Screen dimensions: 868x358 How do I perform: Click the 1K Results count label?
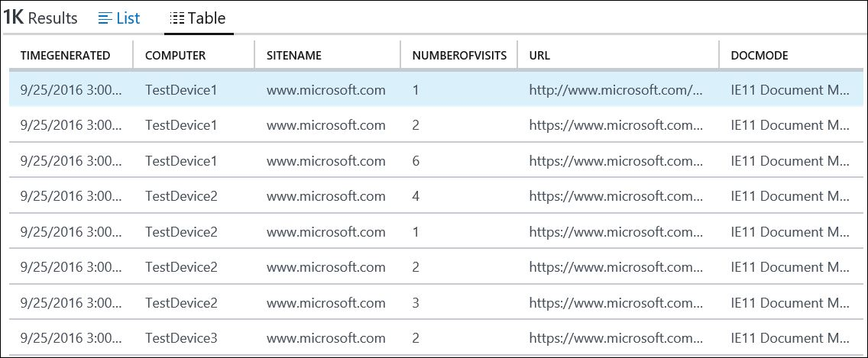click(40, 18)
